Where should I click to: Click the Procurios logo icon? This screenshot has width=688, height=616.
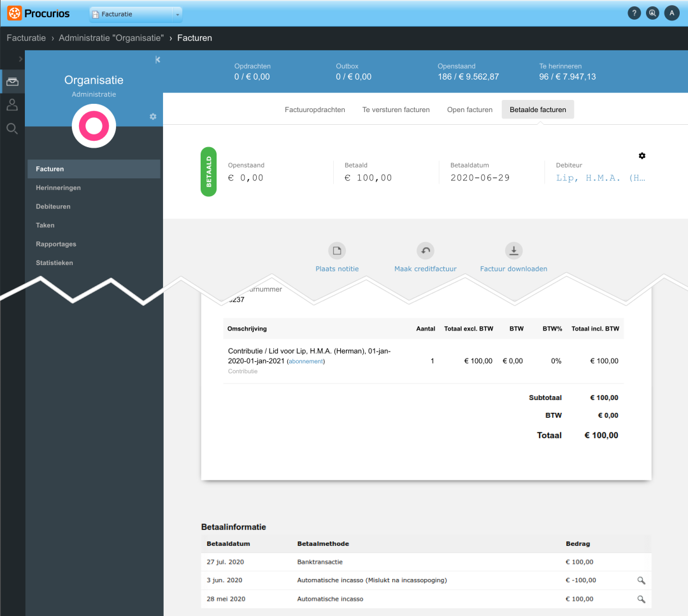point(14,13)
